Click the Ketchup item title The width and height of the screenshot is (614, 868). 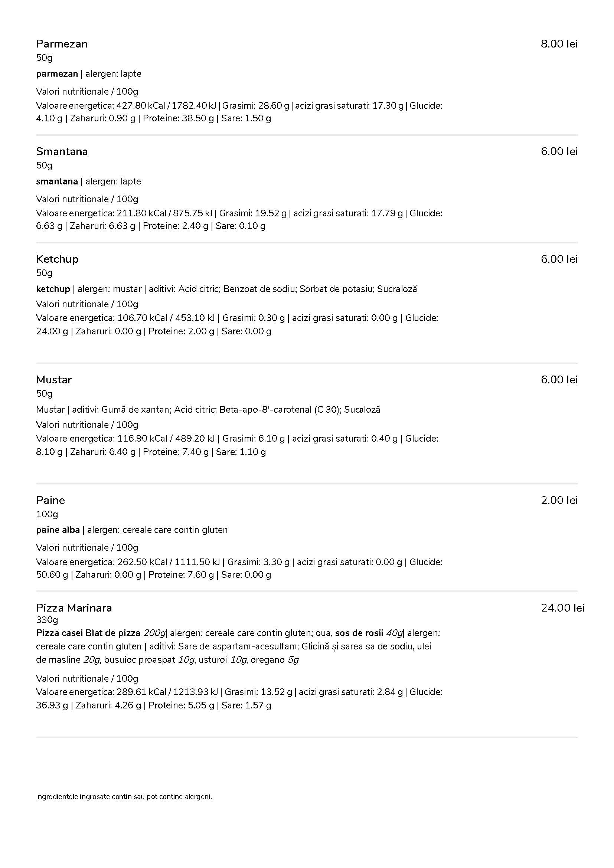[57, 259]
